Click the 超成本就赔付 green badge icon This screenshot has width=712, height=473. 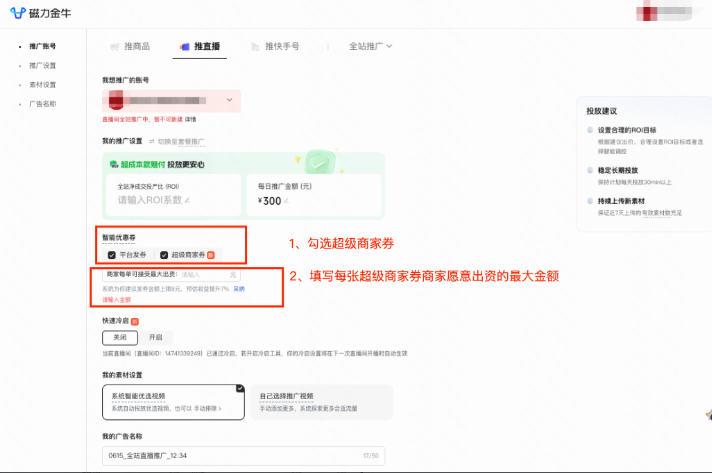(114, 164)
